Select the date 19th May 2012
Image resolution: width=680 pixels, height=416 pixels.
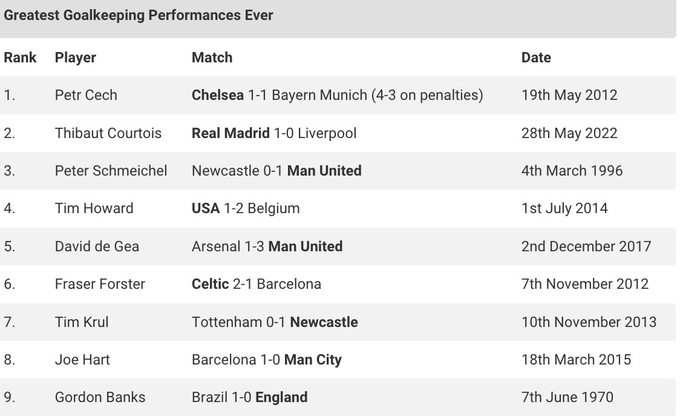(569, 95)
